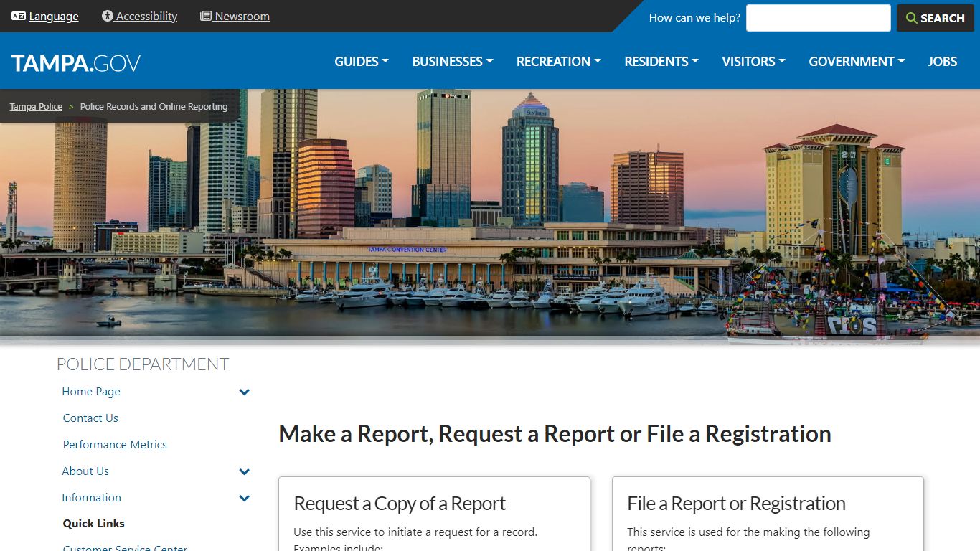Click the Language icon in top bar
The image size is (980, 551).
pos(19,16)
